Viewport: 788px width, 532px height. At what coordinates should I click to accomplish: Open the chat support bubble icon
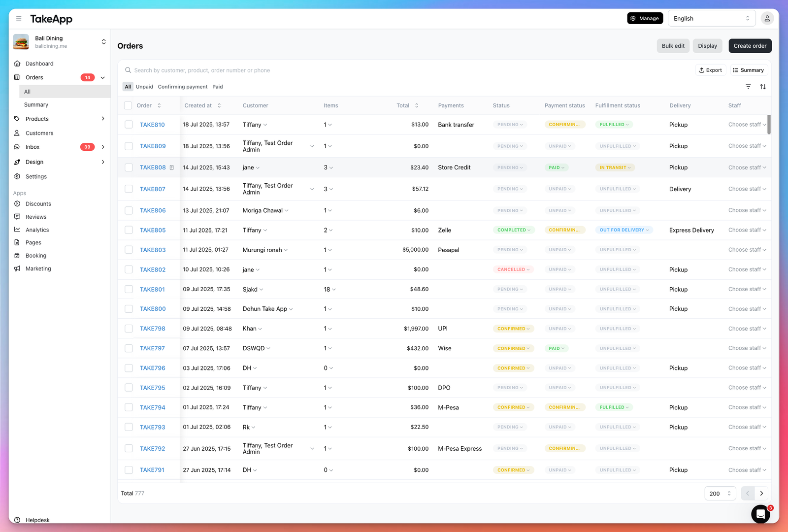760,514
